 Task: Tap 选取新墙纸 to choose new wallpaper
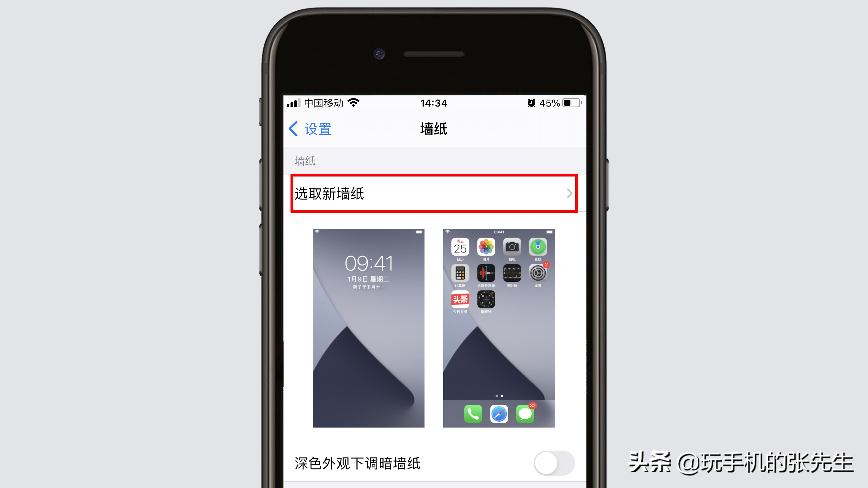433,193
